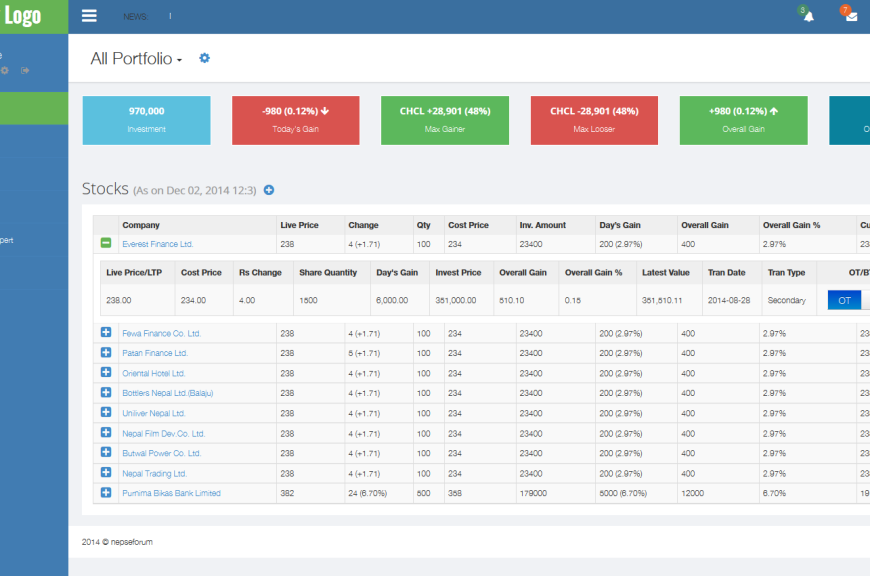The height and width of the screenshot is (576, 870).
Task: Expand the Fewa Finance Co. Ltd. row
Action: pyautogui.click(x=106, y=333)
